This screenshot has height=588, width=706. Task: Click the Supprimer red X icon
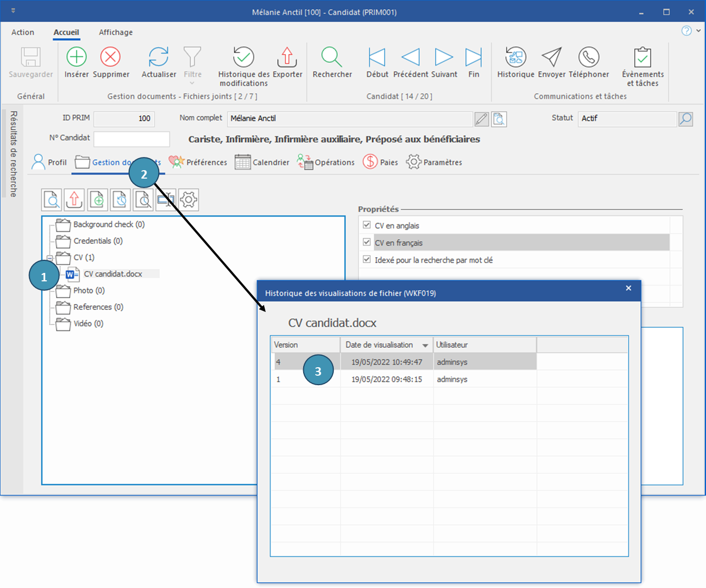click(x=111, y=57)
